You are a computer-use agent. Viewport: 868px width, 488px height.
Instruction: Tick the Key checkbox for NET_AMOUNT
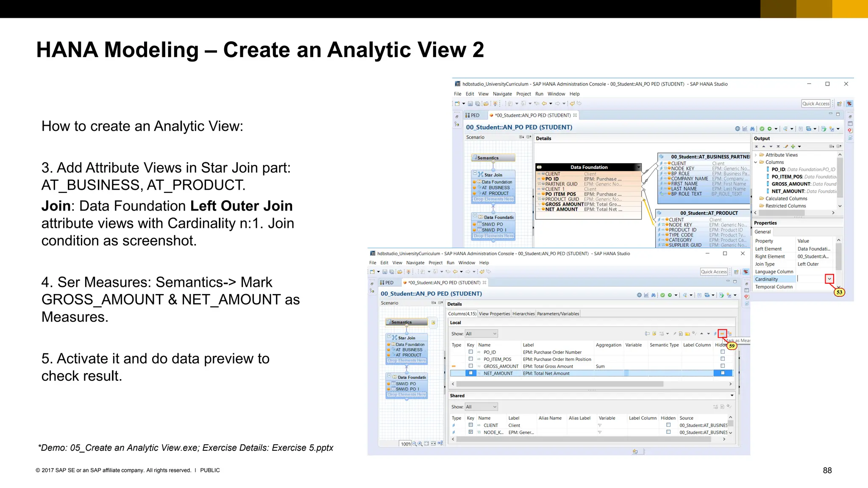tap(470, 373)
